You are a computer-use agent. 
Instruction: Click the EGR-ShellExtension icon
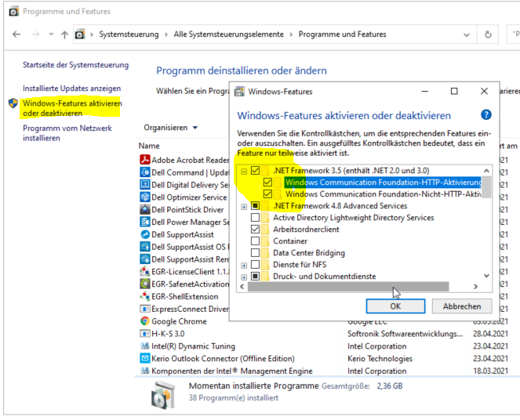[144, 296]
